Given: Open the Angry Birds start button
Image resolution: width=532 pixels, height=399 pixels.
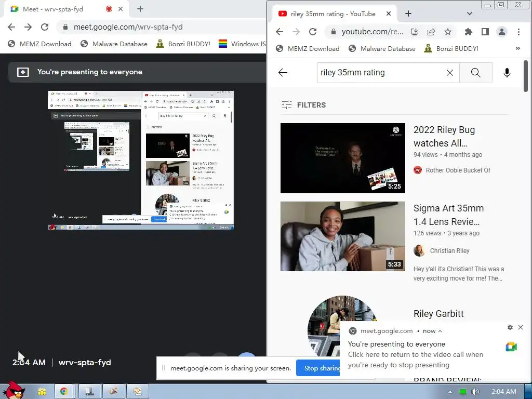Looking at the screenshot, I should (14, 390).
